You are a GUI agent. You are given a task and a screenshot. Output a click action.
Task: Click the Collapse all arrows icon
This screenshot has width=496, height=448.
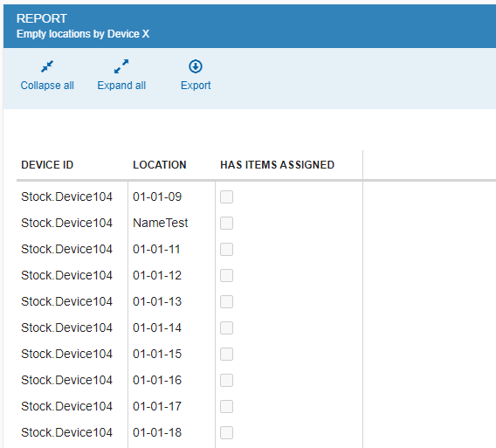coord(47,66)
